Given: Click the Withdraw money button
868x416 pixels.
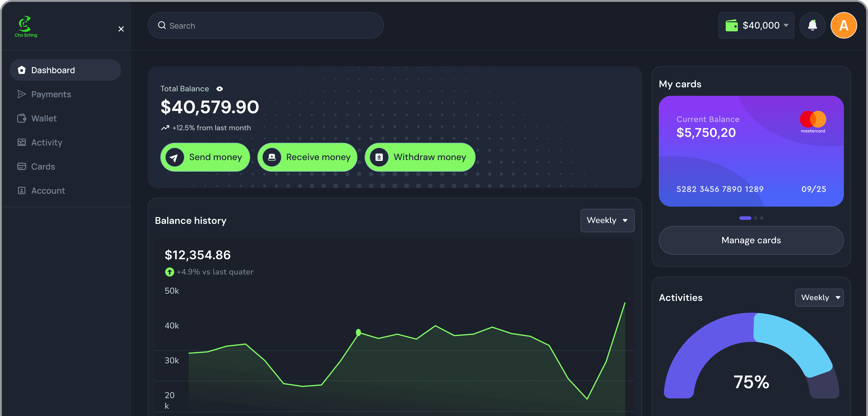Looking at the screenshot, I should click(x=420, y=157).
